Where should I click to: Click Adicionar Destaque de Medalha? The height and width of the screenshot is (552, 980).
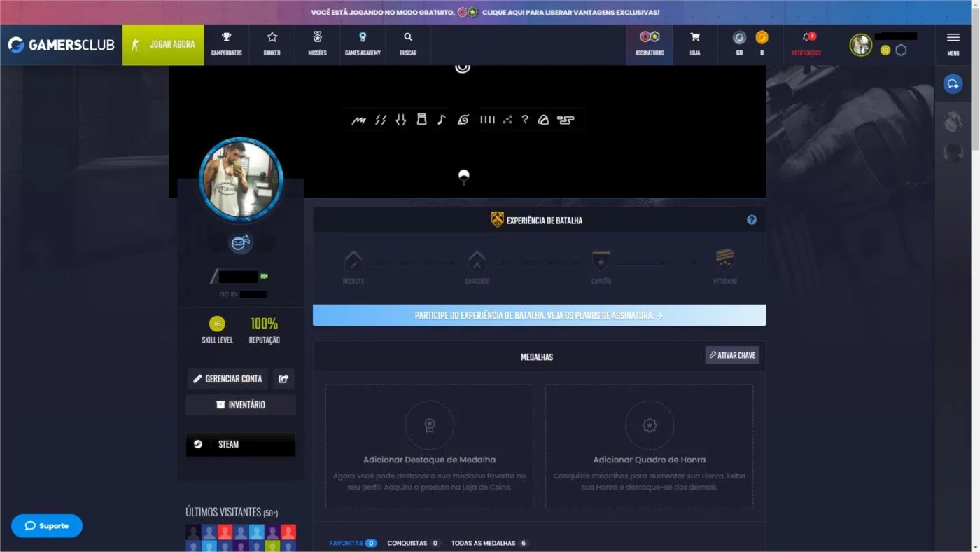(429, 460)
